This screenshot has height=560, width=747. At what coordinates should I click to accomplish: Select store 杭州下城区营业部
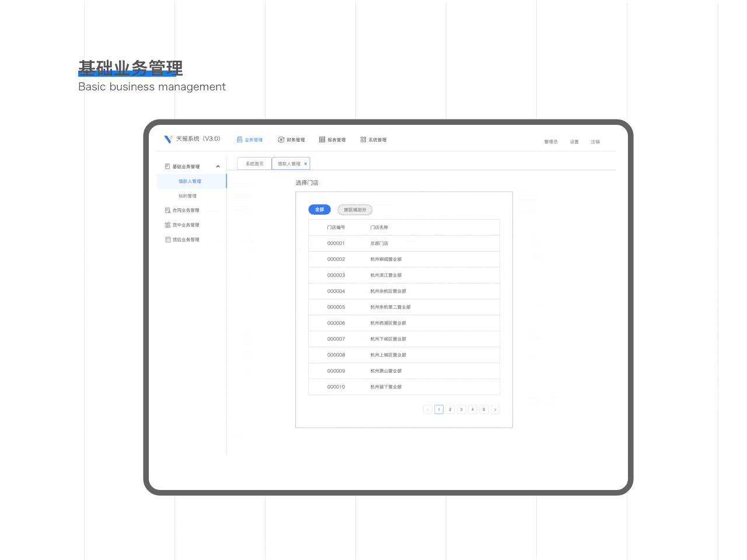(x=388, y=339)
